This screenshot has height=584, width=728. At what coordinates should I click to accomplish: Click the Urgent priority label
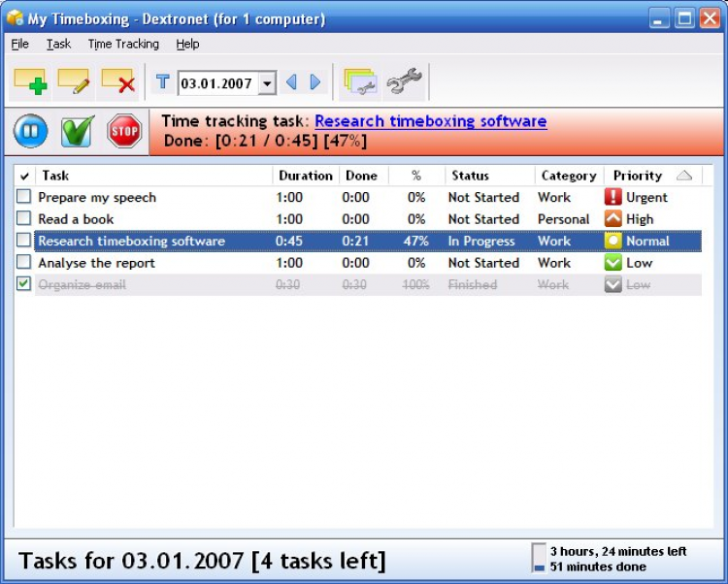point(646,197)
